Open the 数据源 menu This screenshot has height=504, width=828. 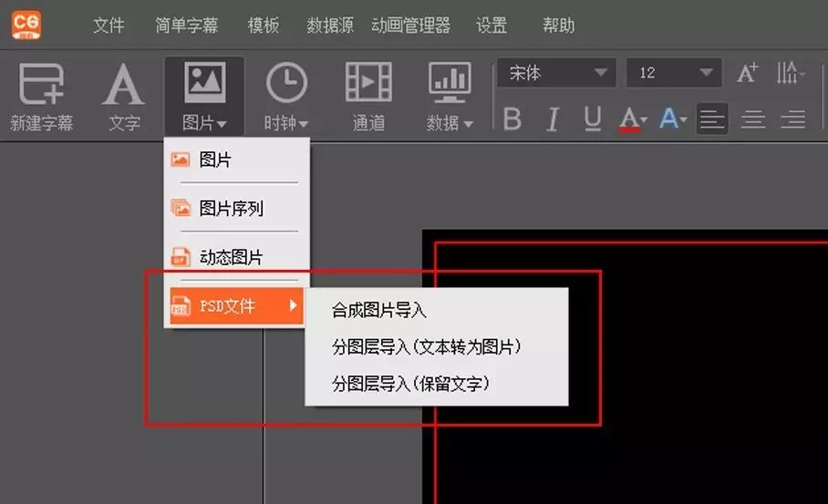(330, 25)
